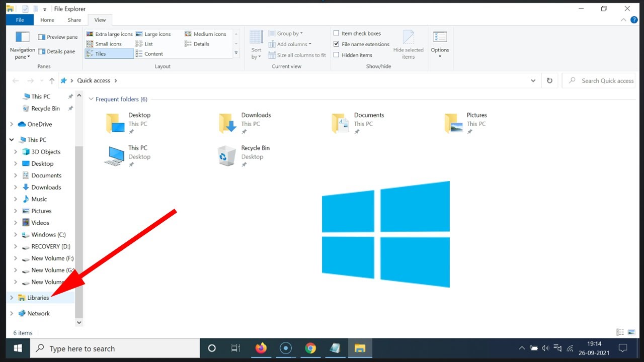The height and width of the screenshot is (362, 644).
Task: Open the Windows Start menu
Action: coord(18,348)
